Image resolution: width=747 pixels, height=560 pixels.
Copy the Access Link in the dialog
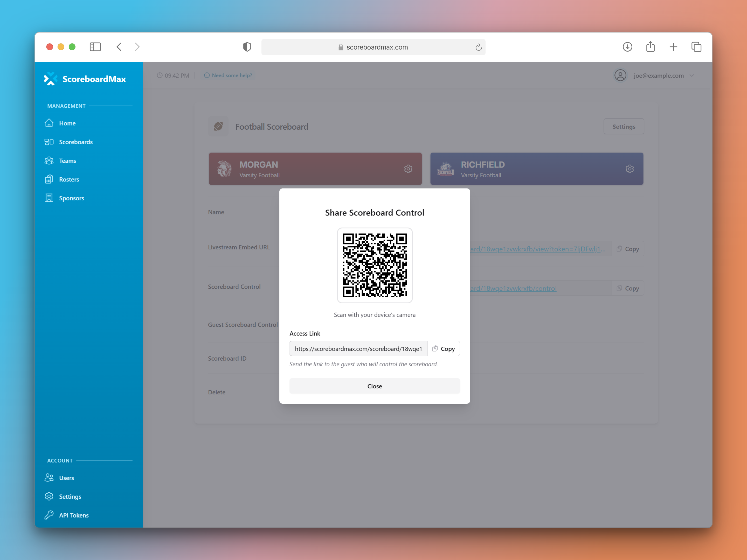point(444,348)
